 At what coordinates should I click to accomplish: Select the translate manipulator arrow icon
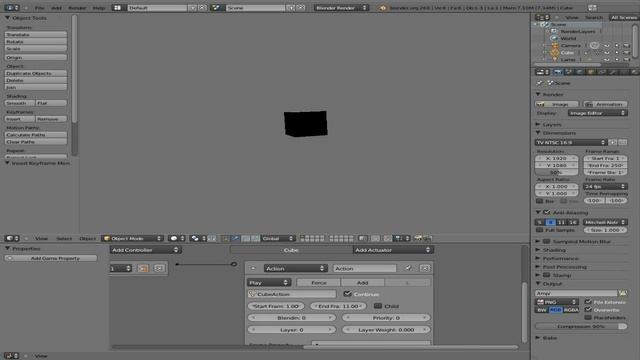coord(236,238)
